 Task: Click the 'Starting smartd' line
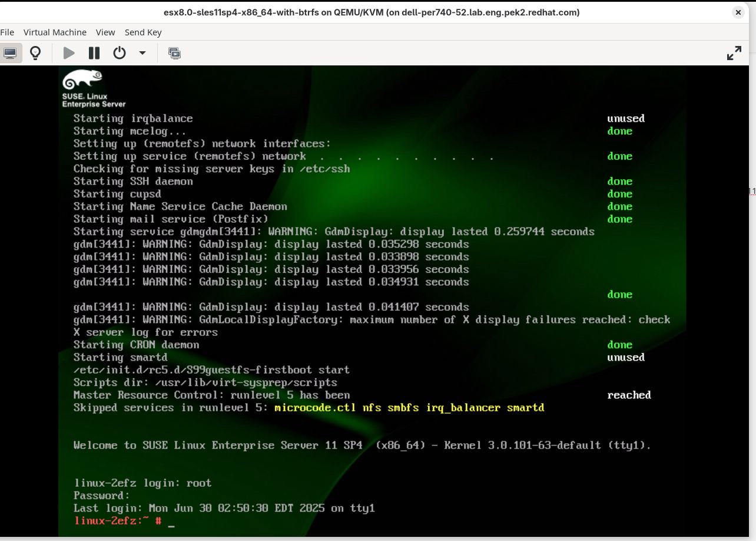(120, 358)
